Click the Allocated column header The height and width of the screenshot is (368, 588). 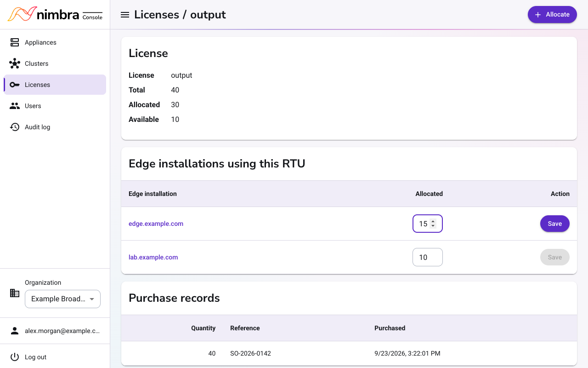pyautogui.click(x=429, y=194)
